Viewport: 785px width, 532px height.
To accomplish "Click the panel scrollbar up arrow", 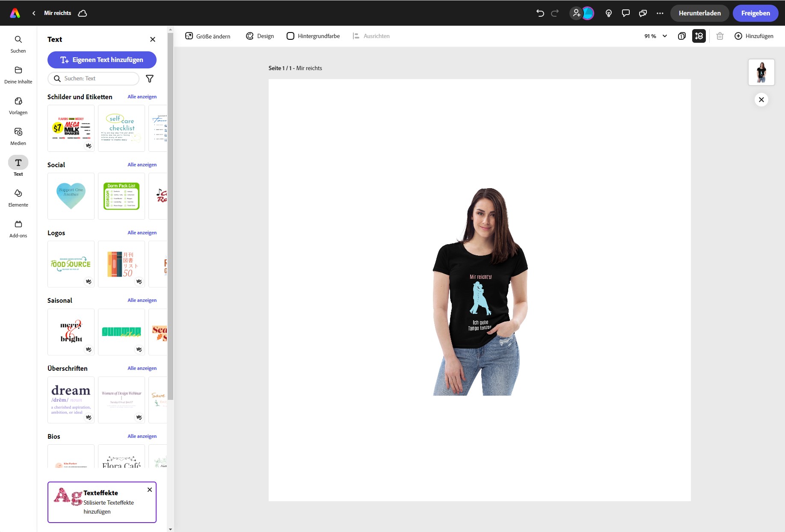I will pos(170,30).
